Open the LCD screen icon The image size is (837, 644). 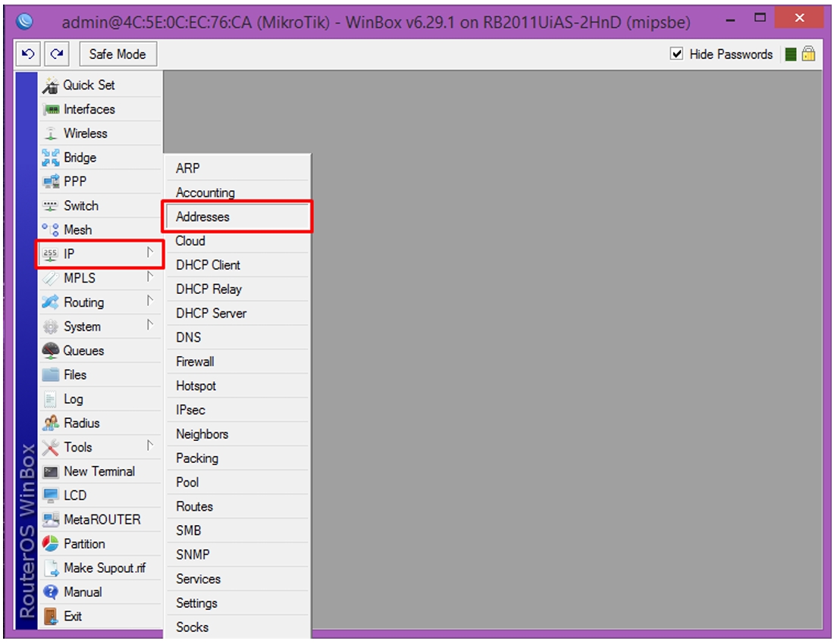[51, 496]
